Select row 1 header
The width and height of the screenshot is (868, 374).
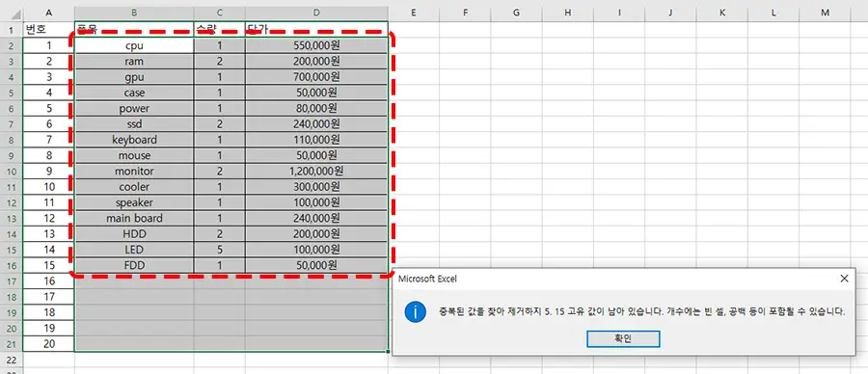11,29
